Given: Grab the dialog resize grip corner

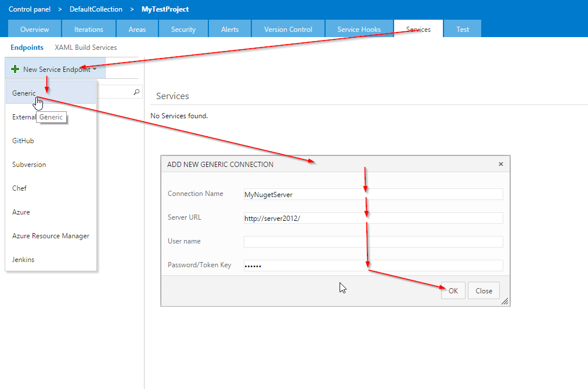Looking at the screenshot, I should pos(504,301).
